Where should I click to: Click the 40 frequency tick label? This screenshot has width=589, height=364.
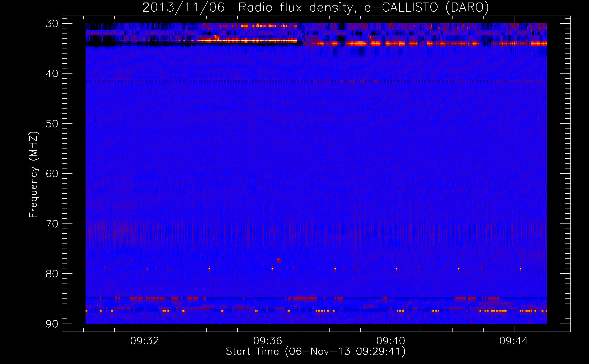pyautogui.click(x=52, y=74)
